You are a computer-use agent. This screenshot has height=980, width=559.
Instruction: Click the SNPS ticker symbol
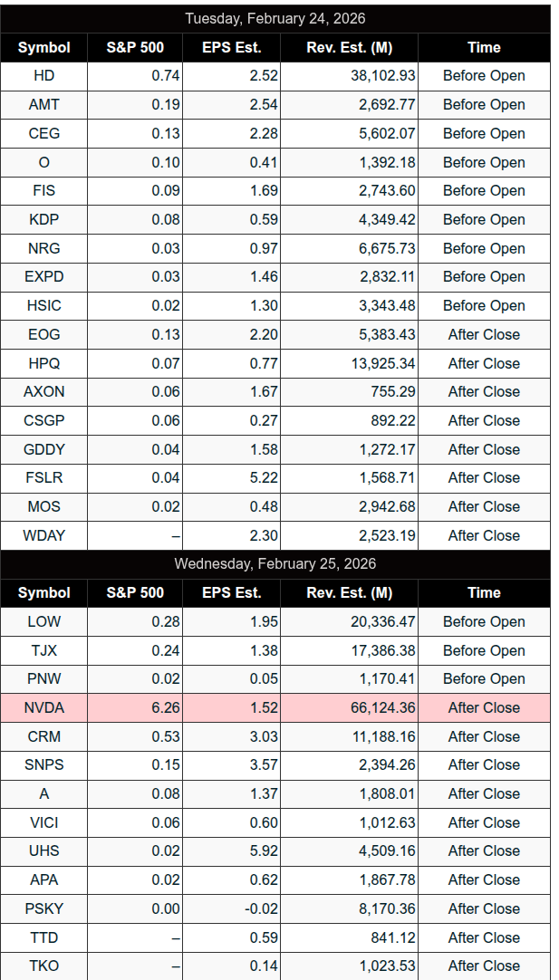(43, 765)
